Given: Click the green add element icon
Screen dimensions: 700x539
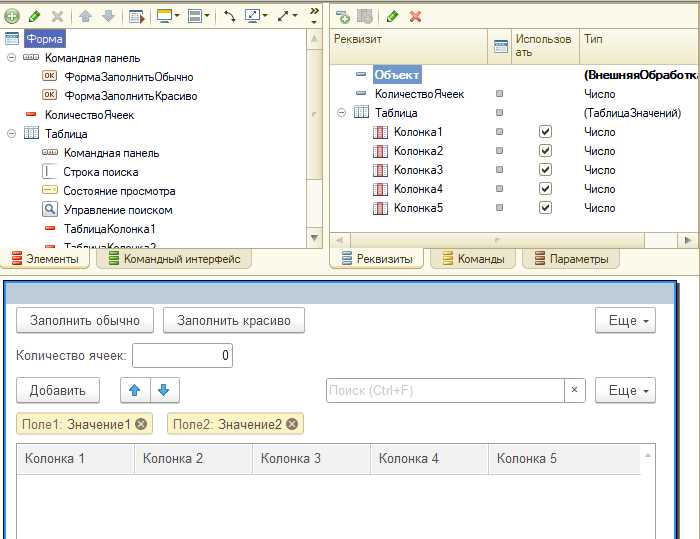Looking at the screenshot, I should [12, 17].
